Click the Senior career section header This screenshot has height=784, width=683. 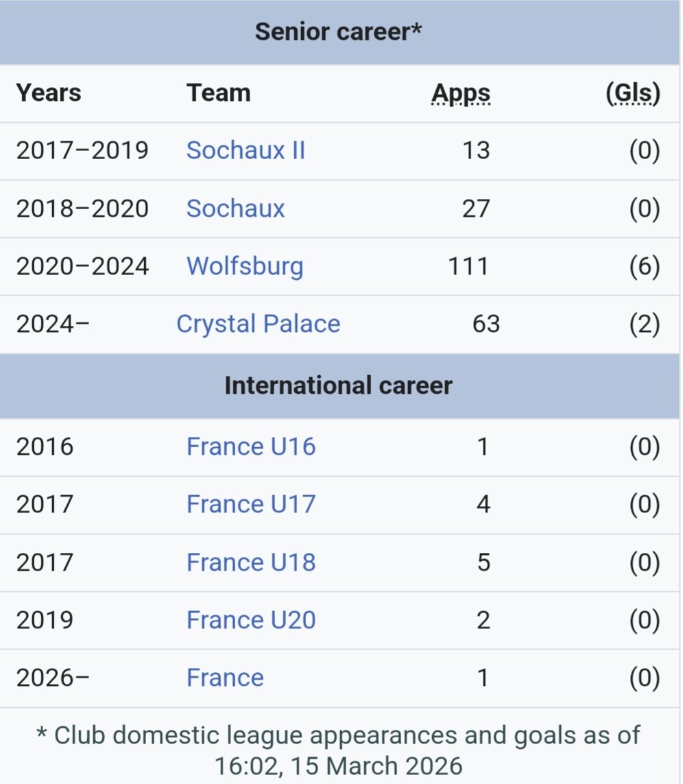coord(339,32)
